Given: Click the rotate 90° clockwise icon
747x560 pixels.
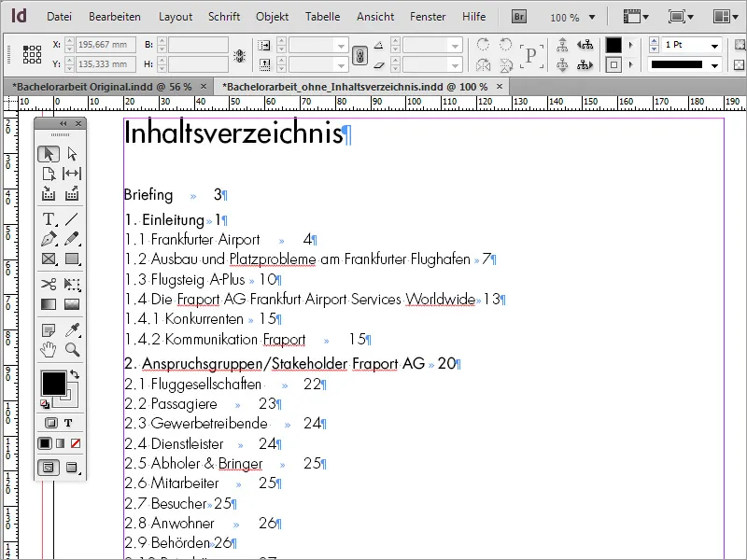Looking at the screenshot, I should [483, 44].
